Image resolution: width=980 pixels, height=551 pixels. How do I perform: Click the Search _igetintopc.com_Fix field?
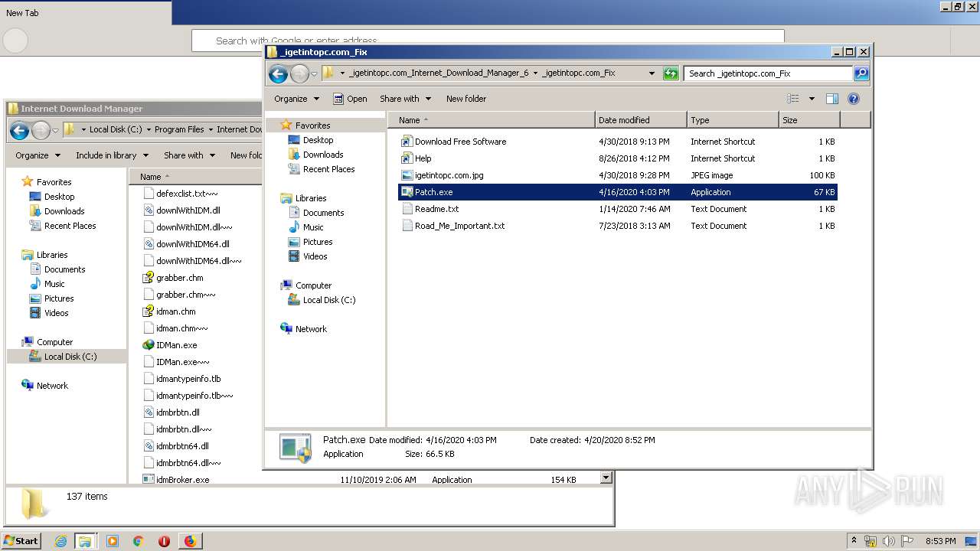[768, 73]
